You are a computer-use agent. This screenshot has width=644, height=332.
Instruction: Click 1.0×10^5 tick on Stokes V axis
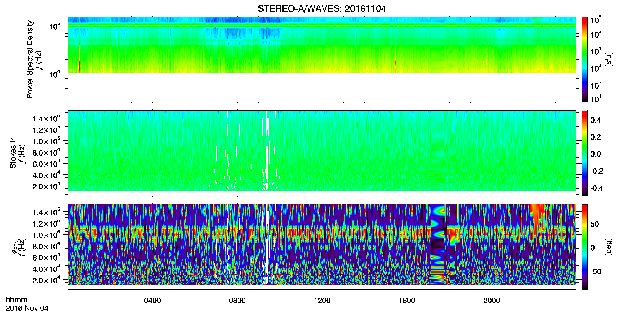(46, 141)
